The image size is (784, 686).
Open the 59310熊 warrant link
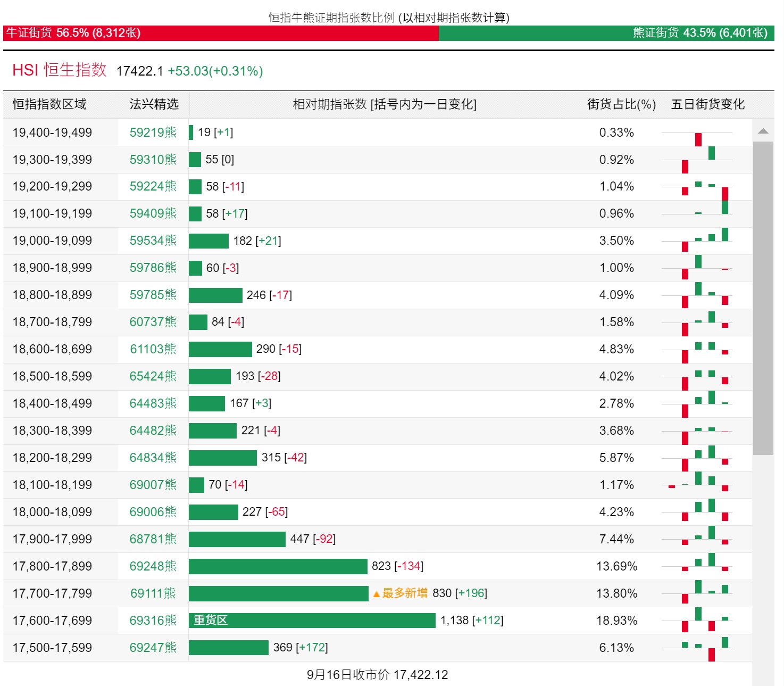coord(153,160)
